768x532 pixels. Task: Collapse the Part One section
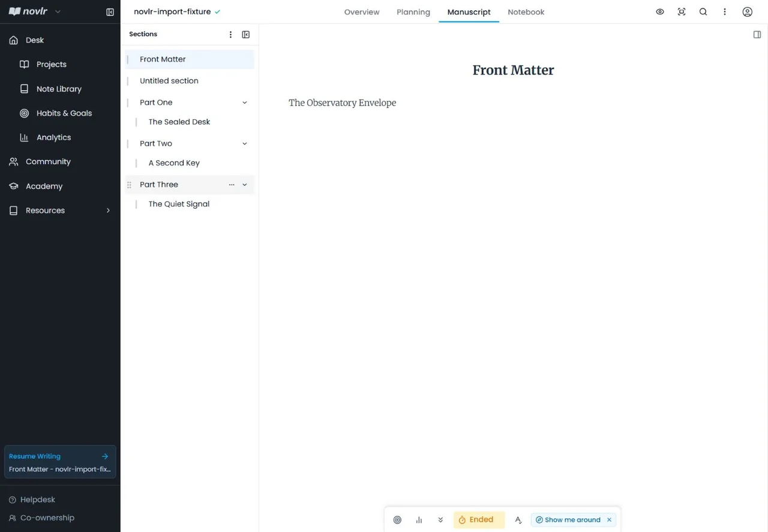click(x=245, y=103)
